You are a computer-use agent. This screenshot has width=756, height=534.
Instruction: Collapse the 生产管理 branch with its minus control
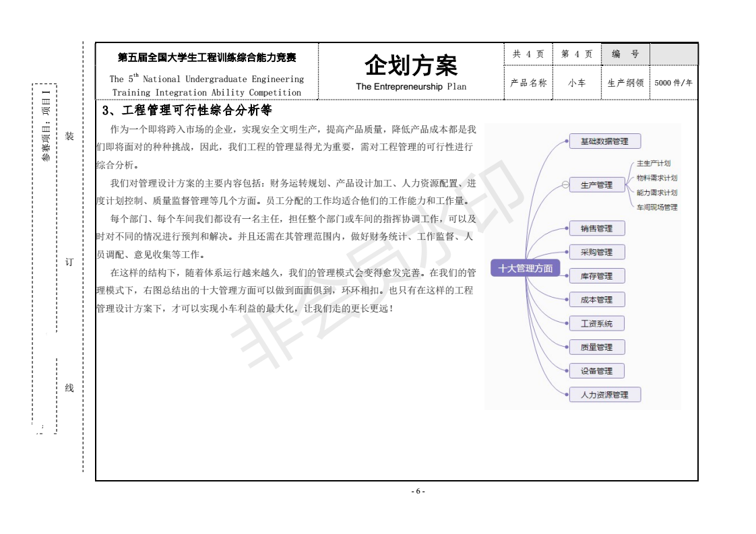tap(565, 185)
